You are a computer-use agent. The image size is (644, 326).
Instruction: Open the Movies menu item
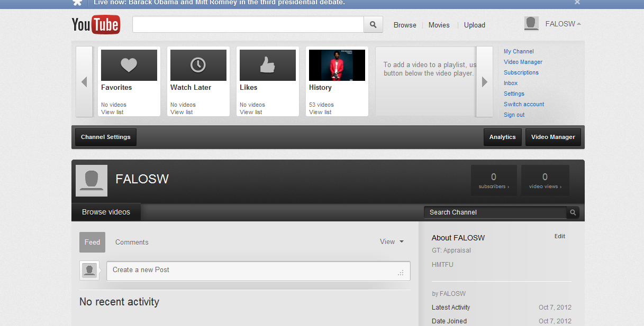(x=439, y=25)
